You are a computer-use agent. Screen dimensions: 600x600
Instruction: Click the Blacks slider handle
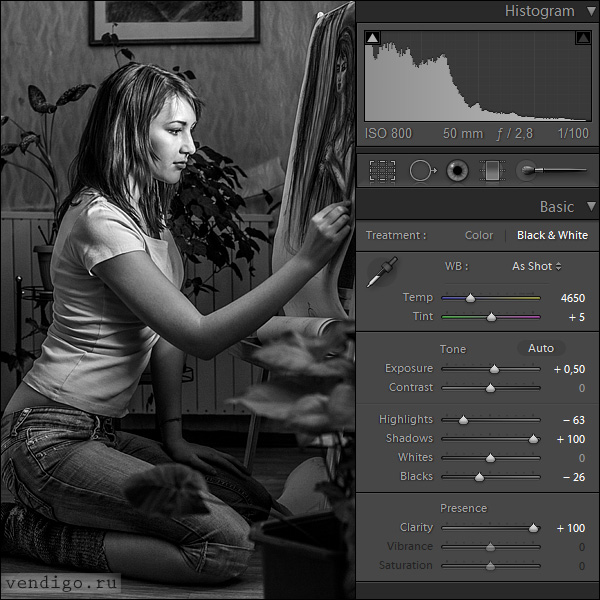coord(479,478)
